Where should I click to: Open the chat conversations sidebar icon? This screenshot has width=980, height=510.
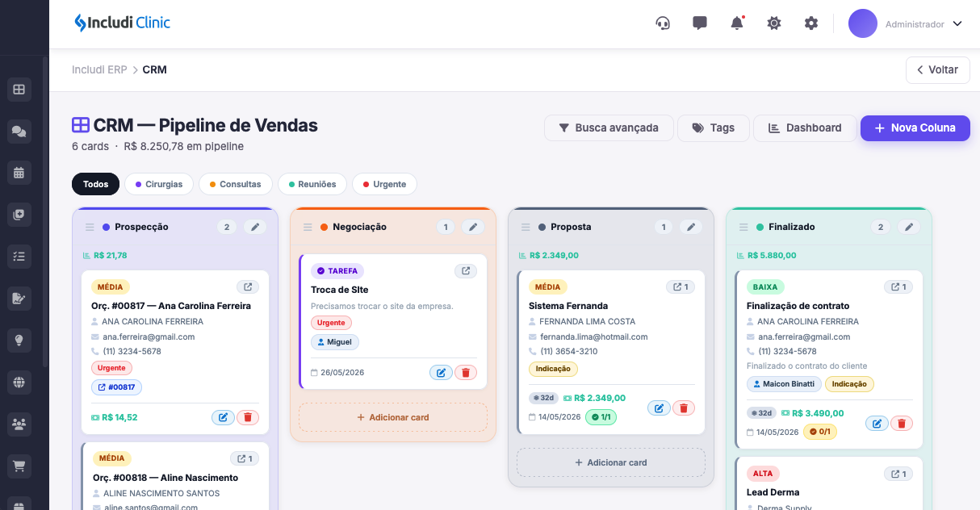(x=19, y=131)
